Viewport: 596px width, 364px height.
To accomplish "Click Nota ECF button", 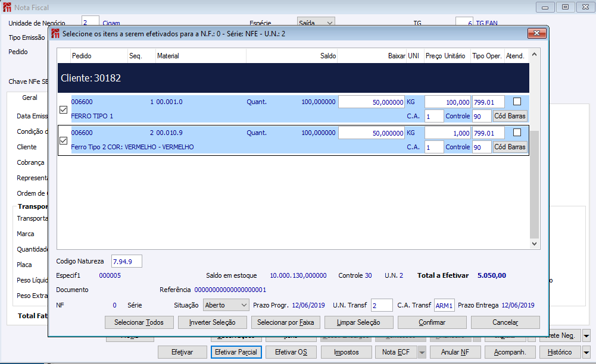I will (396, 352).
